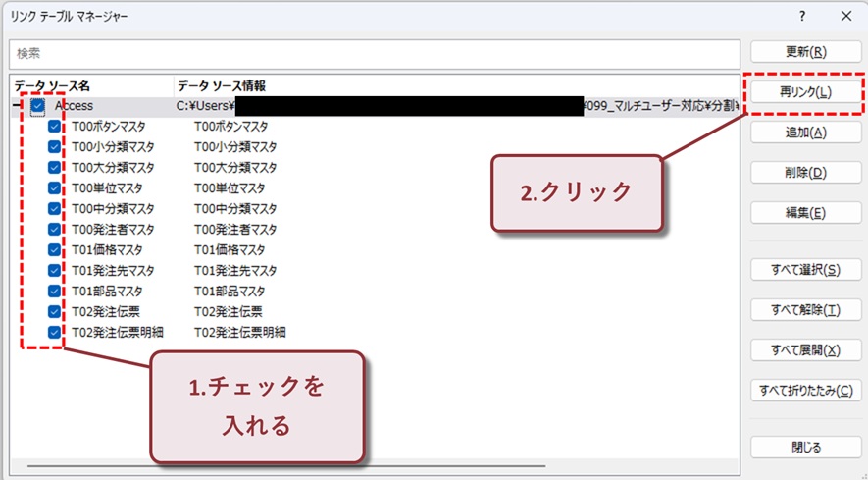Screen dimensions: 868x480
Task: Click T00中分類マスタ in the data source info column
Action: point(235,208)
